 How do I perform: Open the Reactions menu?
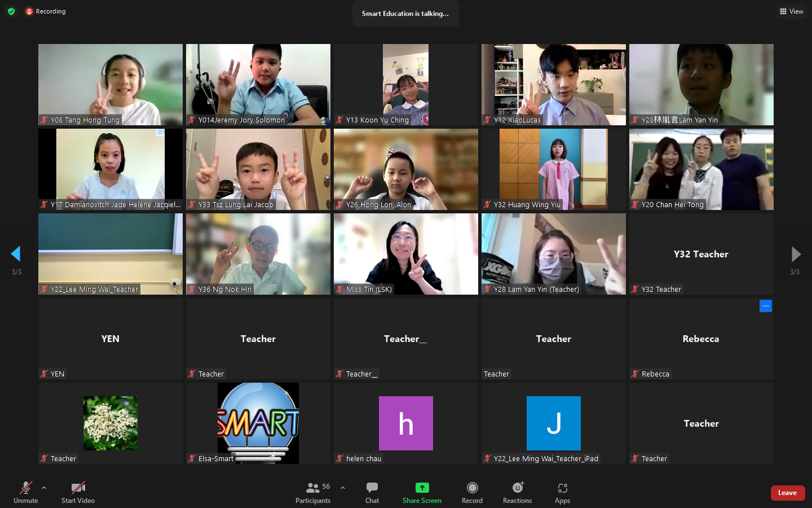517,492
